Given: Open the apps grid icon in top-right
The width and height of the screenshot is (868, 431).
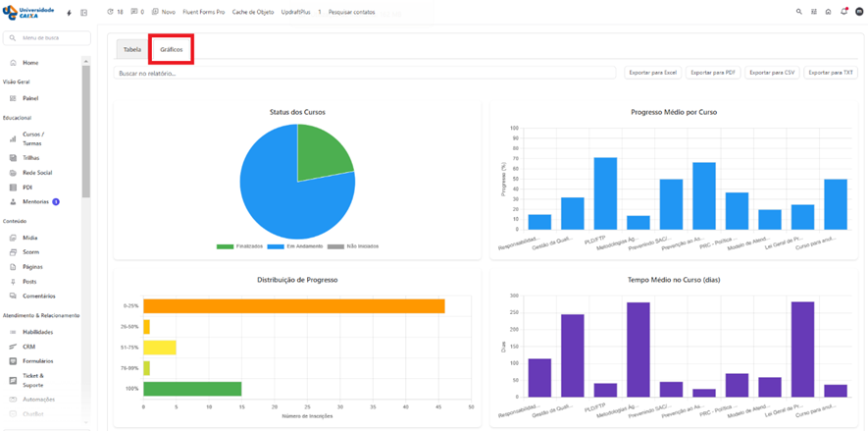Looking at the screenshot, I should [814, 12].
